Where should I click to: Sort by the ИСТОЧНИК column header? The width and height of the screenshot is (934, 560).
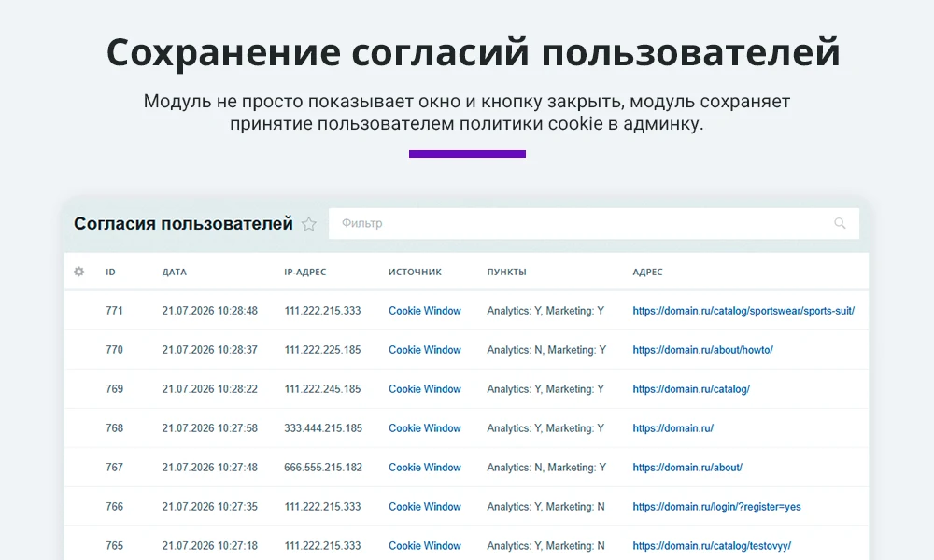(416, 272)
